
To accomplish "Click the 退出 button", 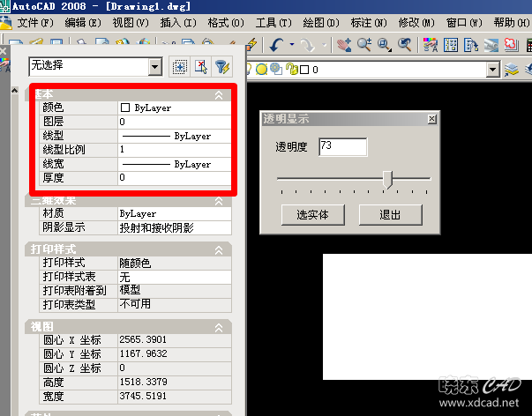I will pyautogui.click(x=391, y=215).
